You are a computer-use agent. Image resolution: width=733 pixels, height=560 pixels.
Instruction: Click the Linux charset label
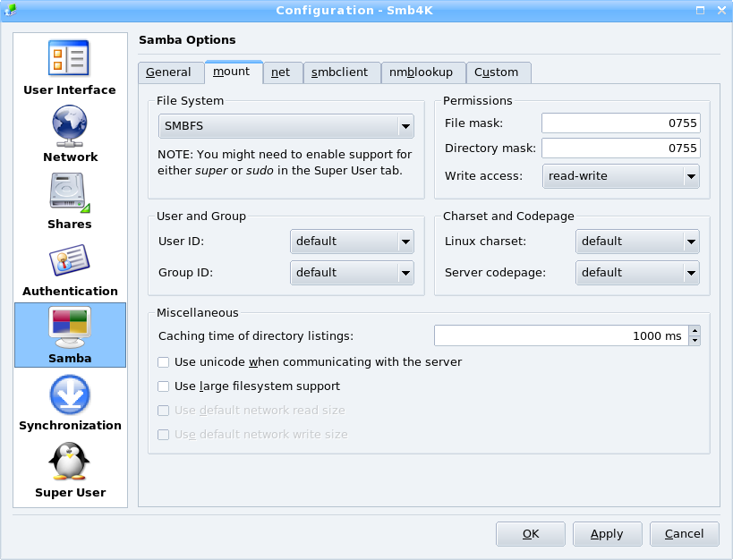click(x=485, y=242)
